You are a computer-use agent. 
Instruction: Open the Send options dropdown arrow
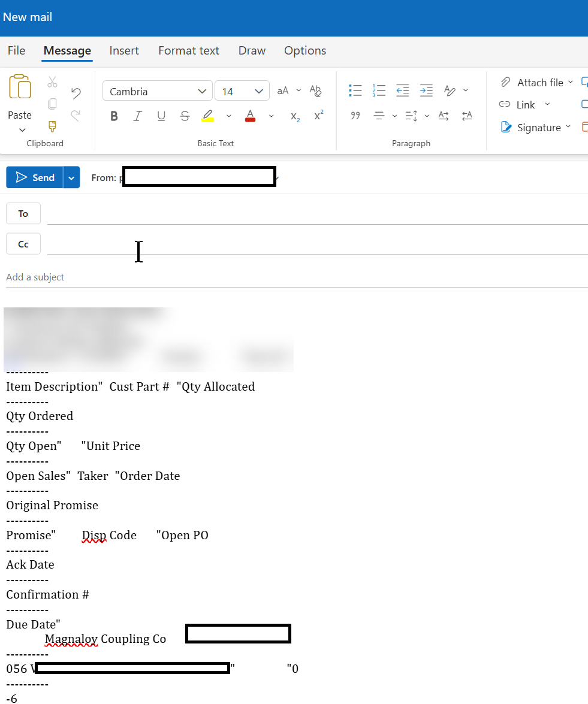point(71,177)
